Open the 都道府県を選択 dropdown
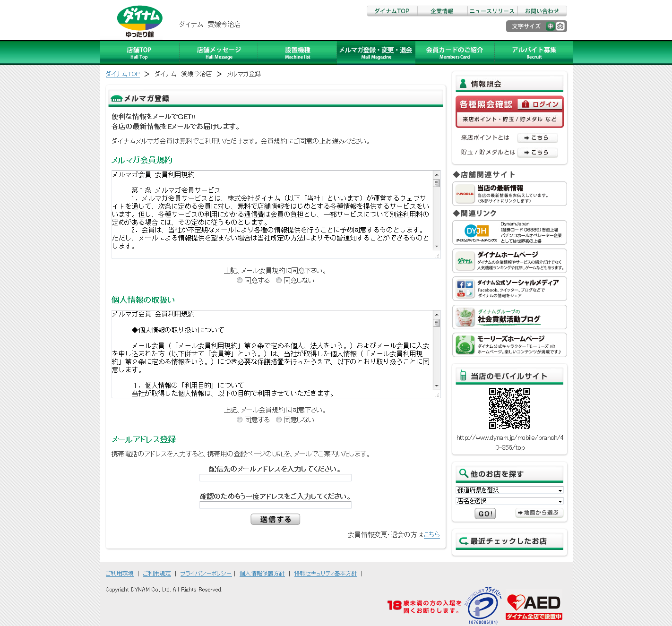The image size is (672, 626). point(509,490)
